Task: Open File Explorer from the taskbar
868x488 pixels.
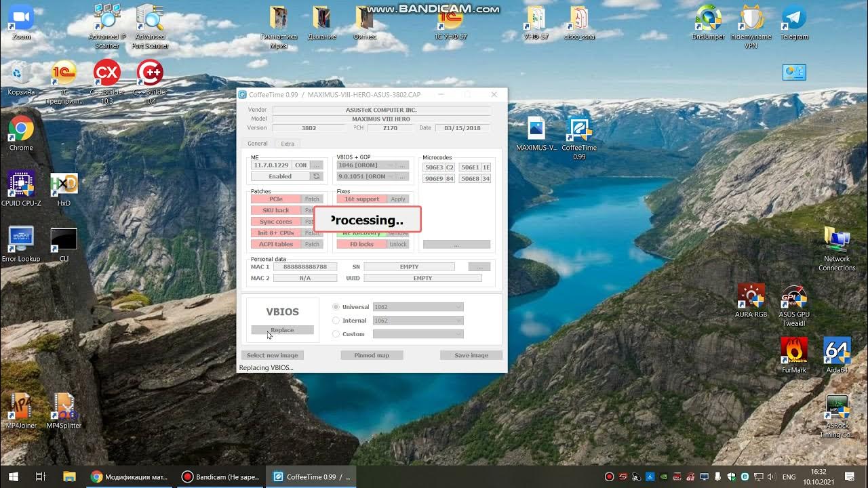Action: point(68,476)
